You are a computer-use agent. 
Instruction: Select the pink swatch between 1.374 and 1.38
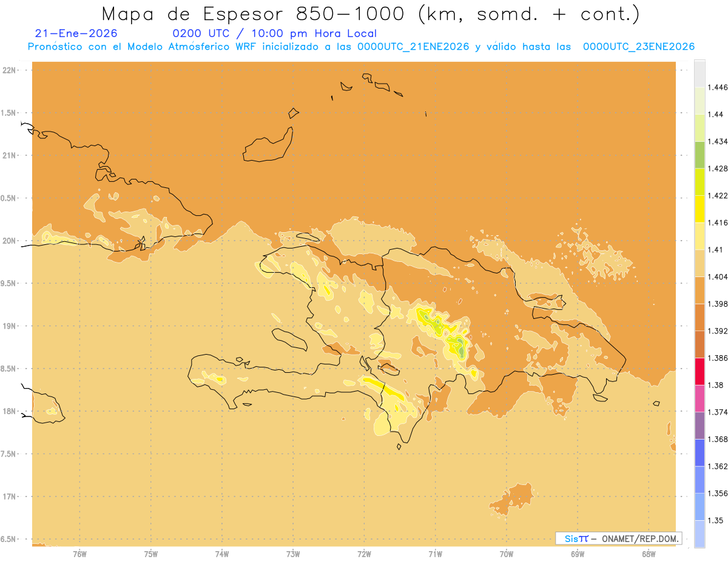point(699,398)
